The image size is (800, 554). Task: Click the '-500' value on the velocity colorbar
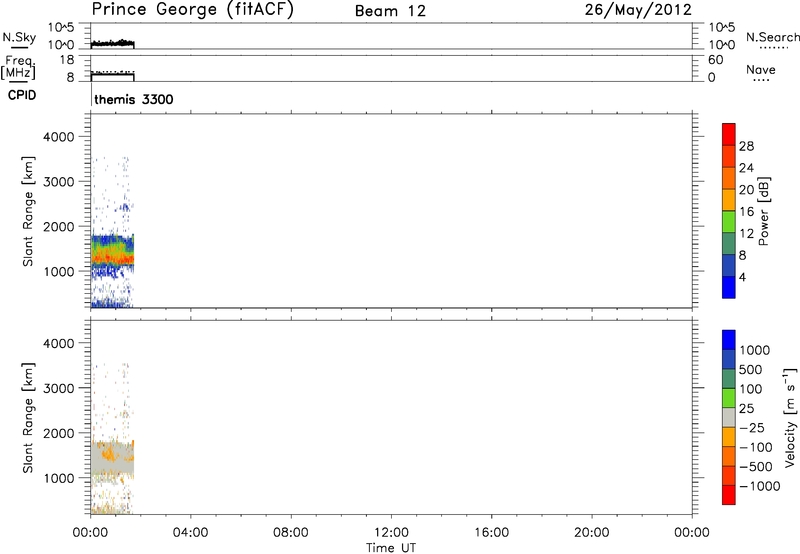756,467
